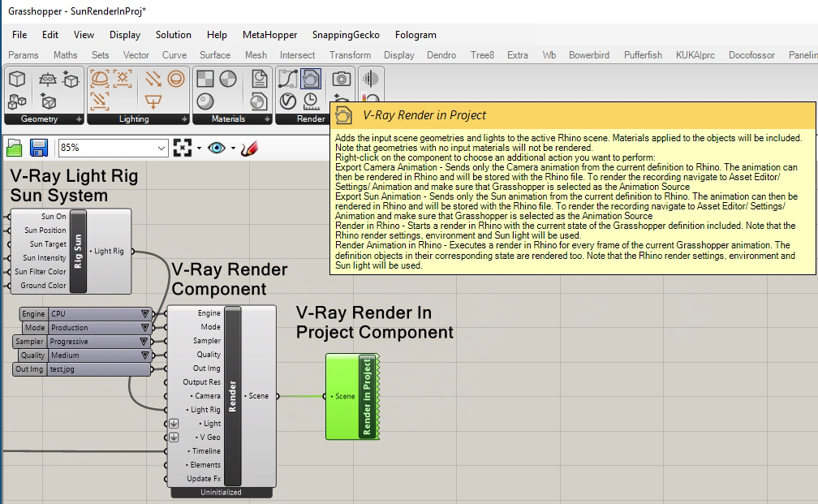Open the arrow next to preview eye
818x504 pixels.
(x=233, y=149)
